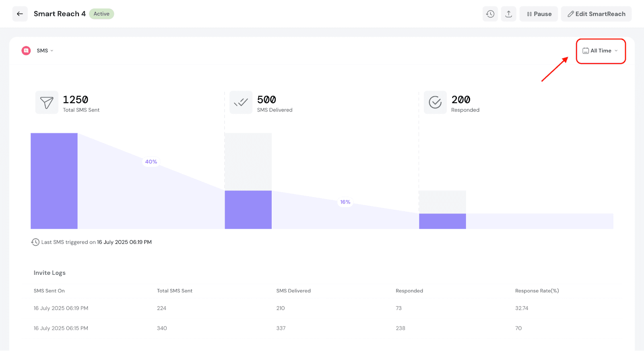Screen dimensions: 644x351
Task: Select the Total SMS Sent purple bar
Action: (x=54, y=181)
